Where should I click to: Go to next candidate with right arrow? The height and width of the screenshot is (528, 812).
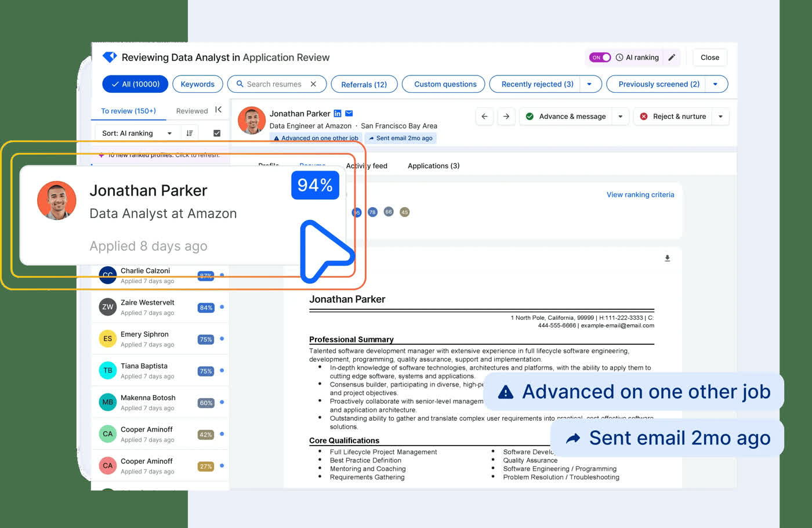(x=506, y=117)
